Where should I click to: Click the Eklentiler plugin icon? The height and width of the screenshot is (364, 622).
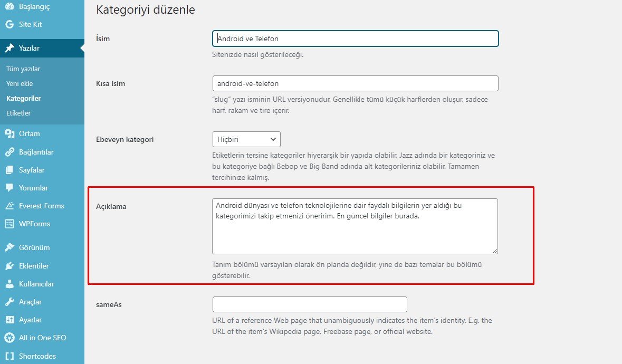click(x=9, y=266)
